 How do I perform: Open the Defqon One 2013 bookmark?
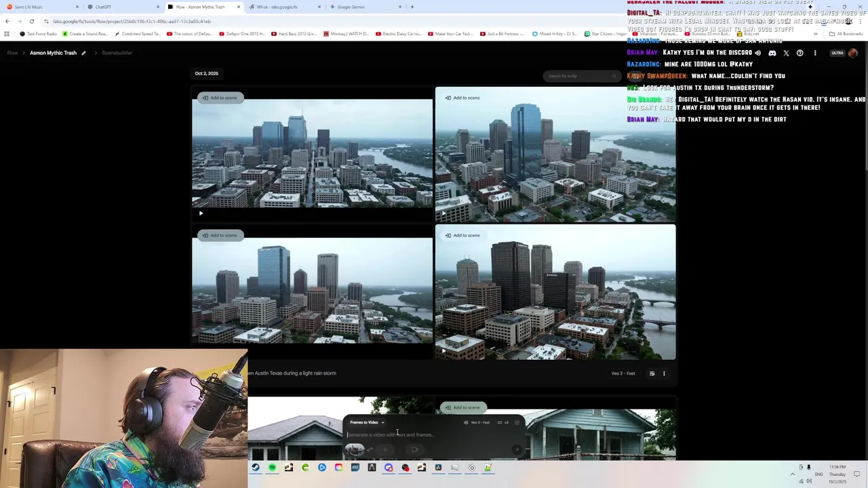click(242, 34)
